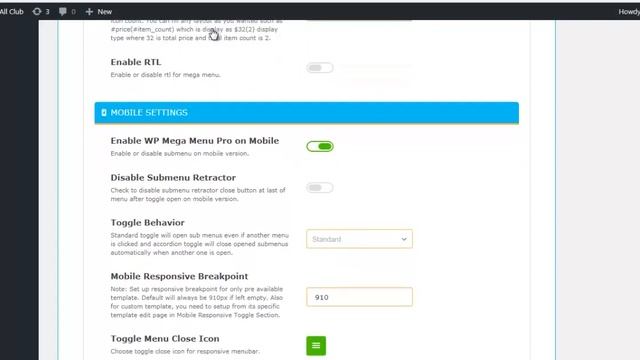Click the plus New icon

pos(89,11)
